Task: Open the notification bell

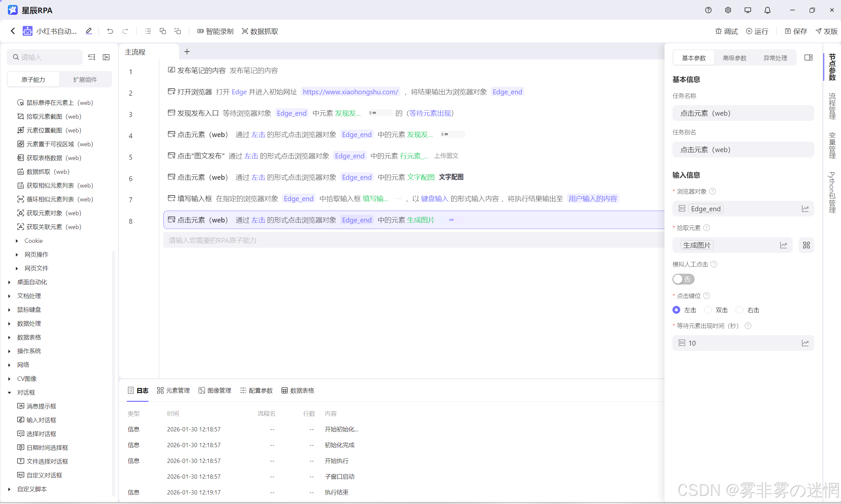Action: pos(767,10)
